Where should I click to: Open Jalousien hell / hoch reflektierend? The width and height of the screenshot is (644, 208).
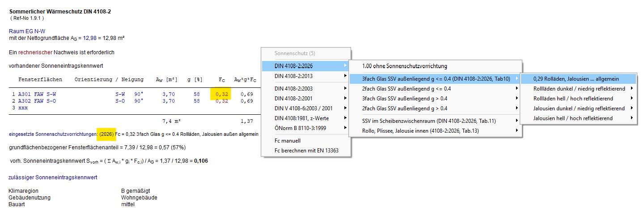(x=579, y=118)
